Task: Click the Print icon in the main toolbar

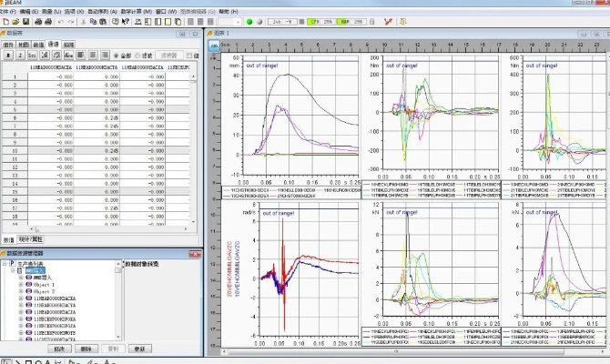Action: pyautogui.click(x=48, y=20)
